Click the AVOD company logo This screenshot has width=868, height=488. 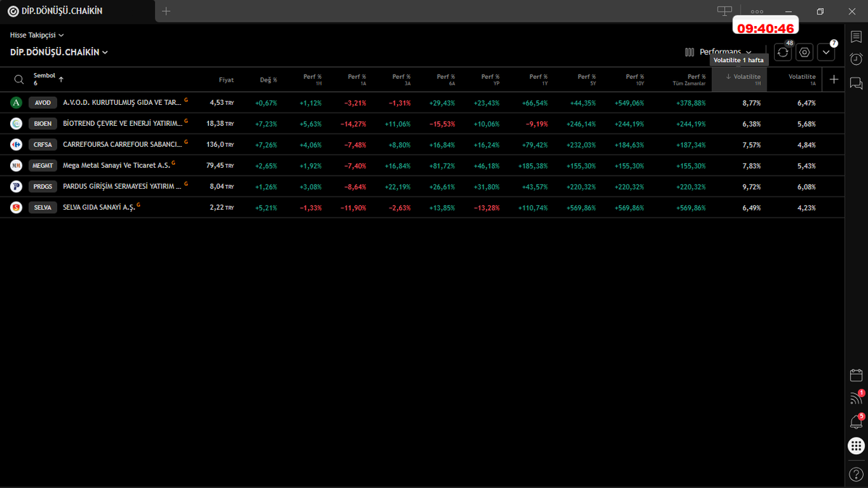point(16,103)
